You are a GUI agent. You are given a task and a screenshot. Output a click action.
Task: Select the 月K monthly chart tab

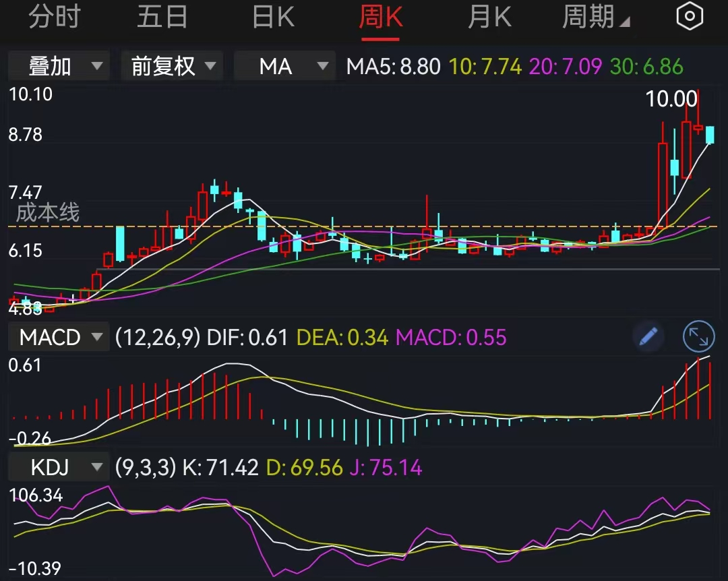point(489,16)
